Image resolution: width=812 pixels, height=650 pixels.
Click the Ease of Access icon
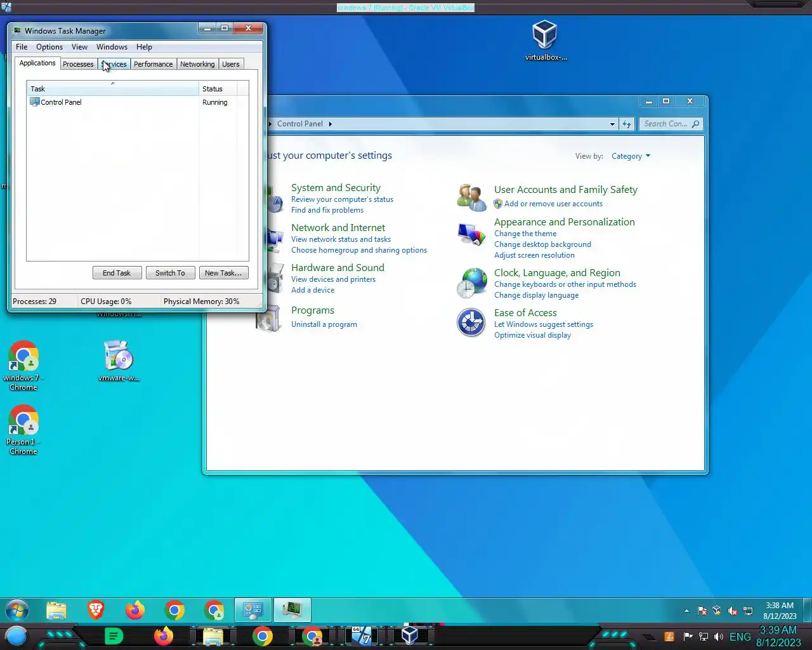471,322
